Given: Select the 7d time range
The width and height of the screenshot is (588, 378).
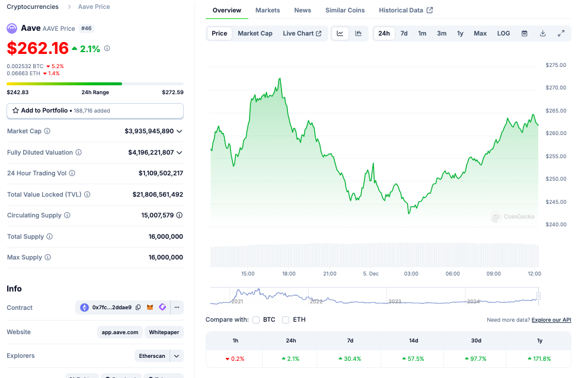Looking at the screenshot, I should pos(404,33).
